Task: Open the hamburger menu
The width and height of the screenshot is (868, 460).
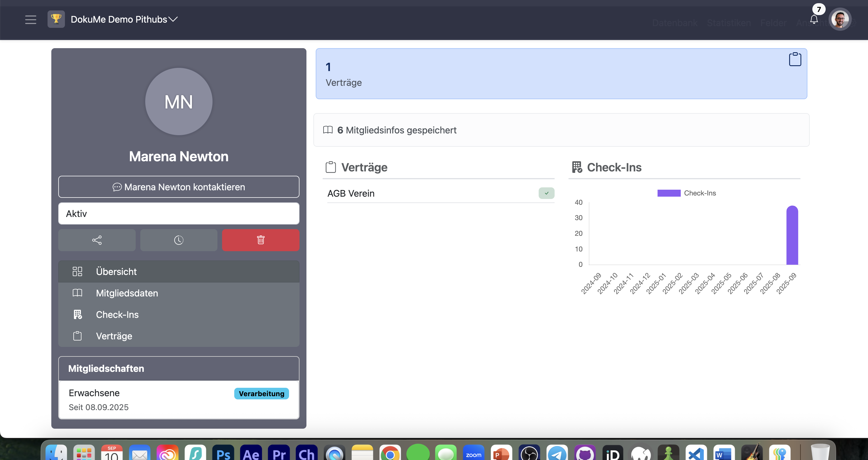Action: [30, 19]
